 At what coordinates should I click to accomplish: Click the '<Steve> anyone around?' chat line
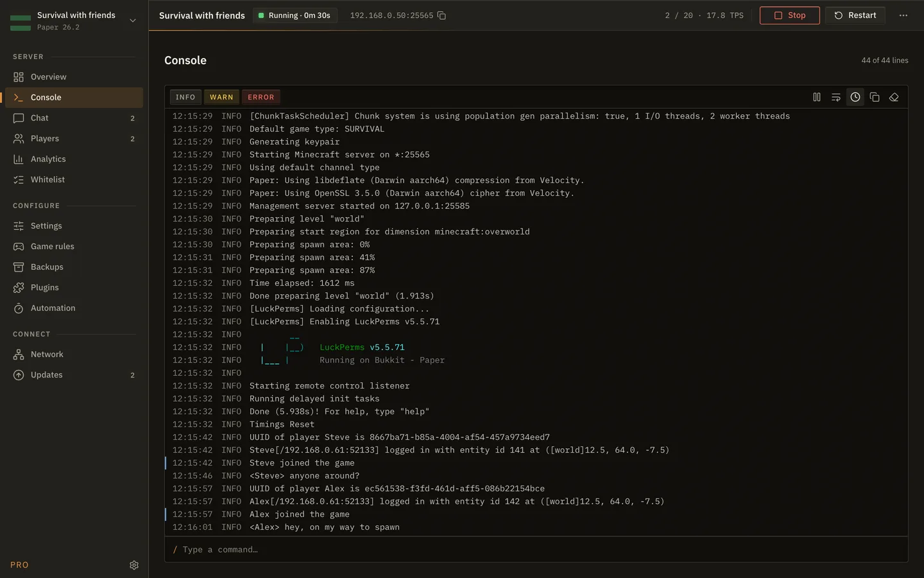536,476
